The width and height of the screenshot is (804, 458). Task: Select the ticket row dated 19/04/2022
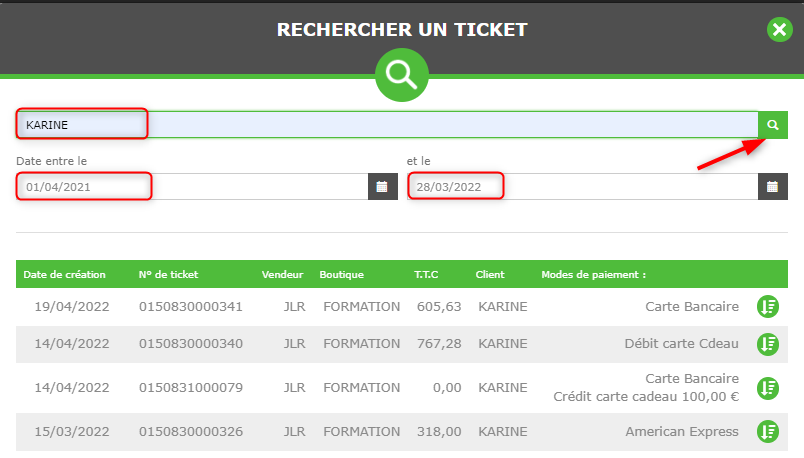402,307
